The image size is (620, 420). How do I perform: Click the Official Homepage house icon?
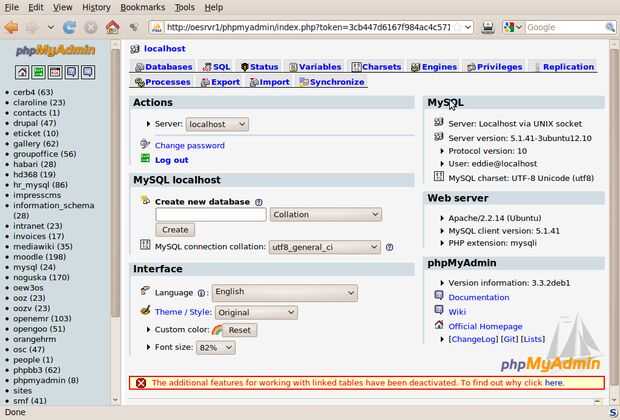(x=439, y=325)
